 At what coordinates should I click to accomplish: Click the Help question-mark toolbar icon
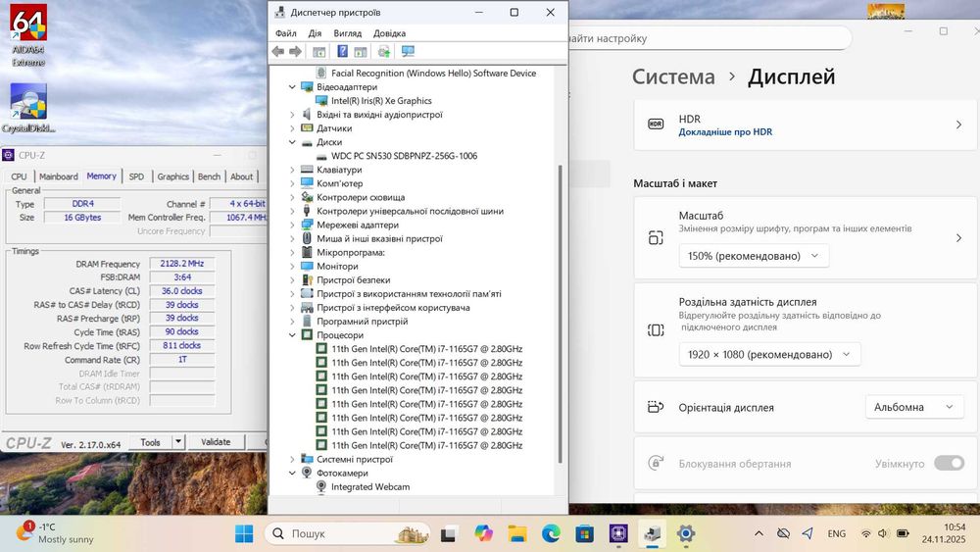pos(342,51)
